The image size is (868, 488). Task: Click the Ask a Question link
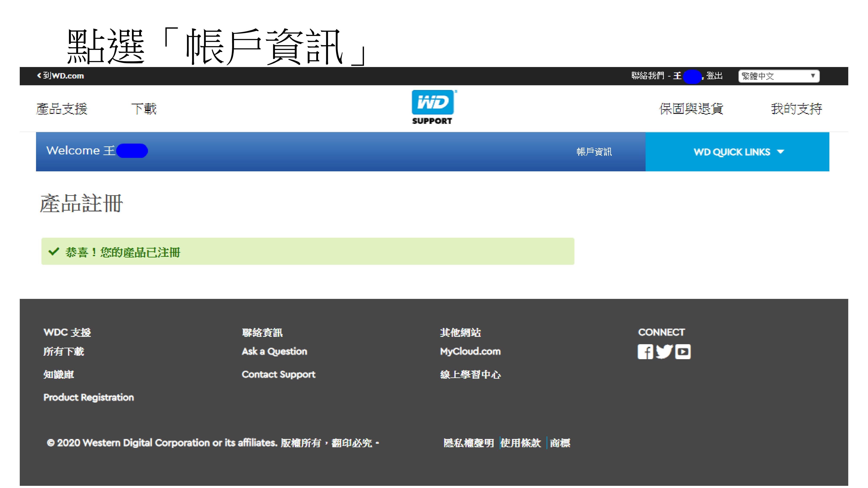click(274, 352)
